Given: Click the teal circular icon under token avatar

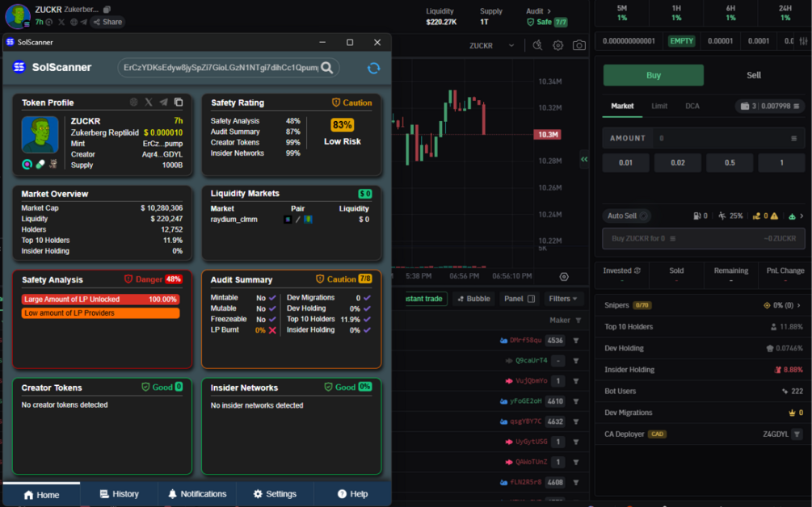Looking at the screenshot, I should coord(27,164).
